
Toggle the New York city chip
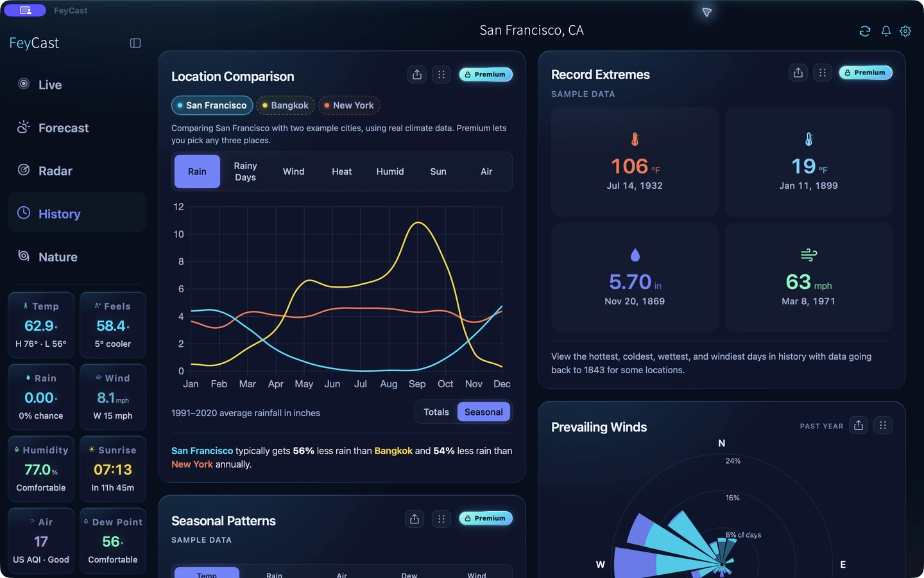tap(349, 105)
